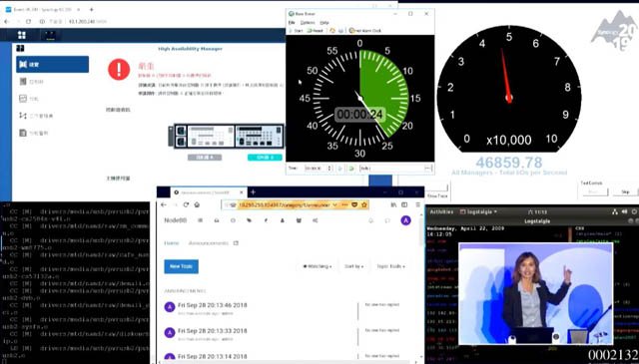This screenshot has width=639, height=364.
Task: Click the red critical status exclamation icon
Action: 119,69
